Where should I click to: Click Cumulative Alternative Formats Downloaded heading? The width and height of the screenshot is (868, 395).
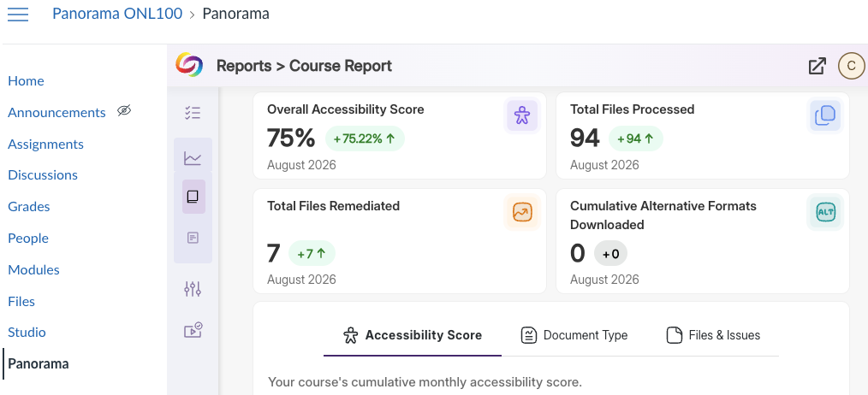(x=663, y=215)
